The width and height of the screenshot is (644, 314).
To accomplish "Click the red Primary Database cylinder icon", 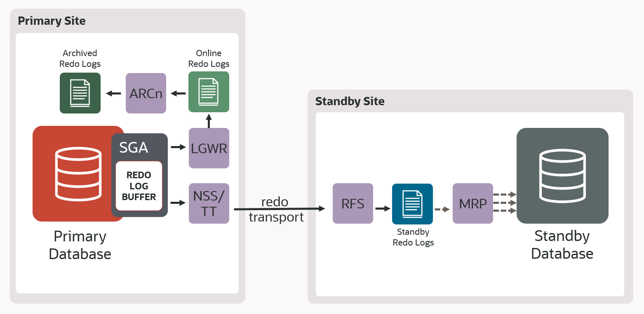I will [78, 173].
